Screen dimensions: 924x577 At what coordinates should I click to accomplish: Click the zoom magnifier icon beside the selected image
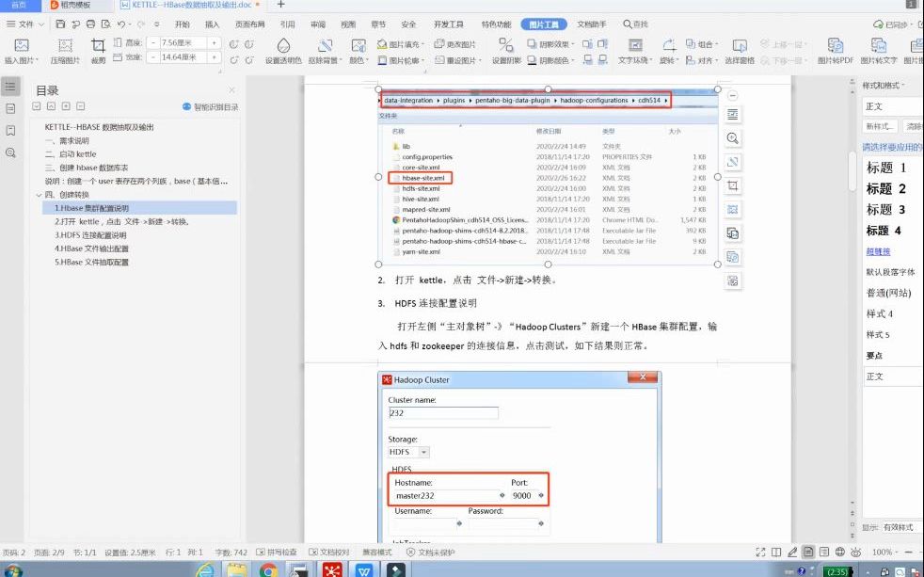[732, 138]
